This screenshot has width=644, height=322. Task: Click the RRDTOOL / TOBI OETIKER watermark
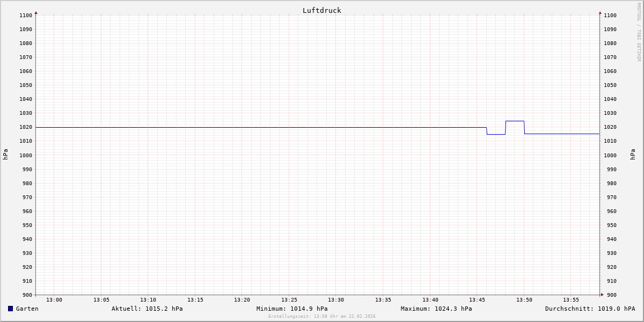pyautogui.click(x=639, y=32)
